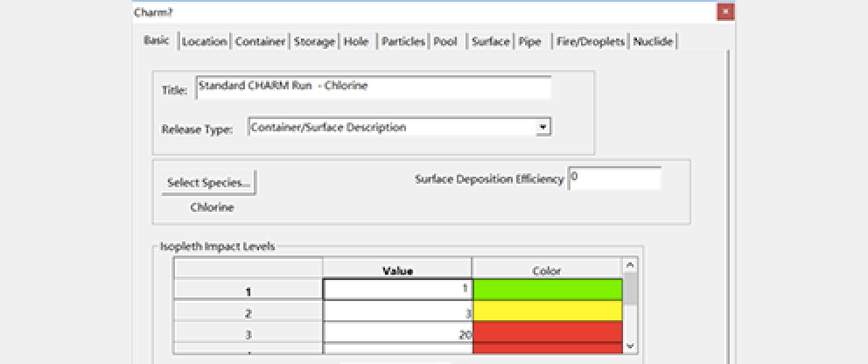Image resolution: width=868 pixels, height=364 pixels.
Task: Open the Nuclide tab
Action: point(654,42)
